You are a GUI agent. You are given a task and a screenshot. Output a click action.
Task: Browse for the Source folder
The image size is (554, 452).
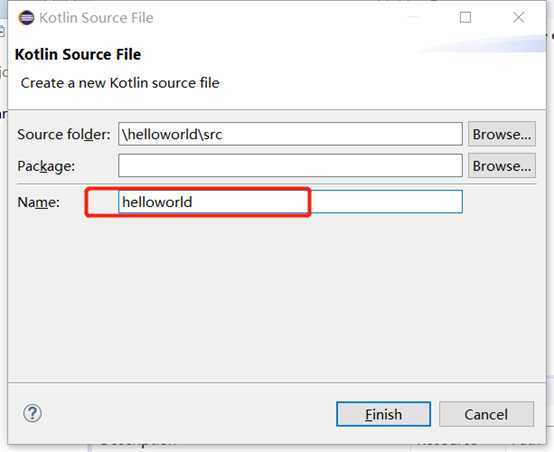502,134
